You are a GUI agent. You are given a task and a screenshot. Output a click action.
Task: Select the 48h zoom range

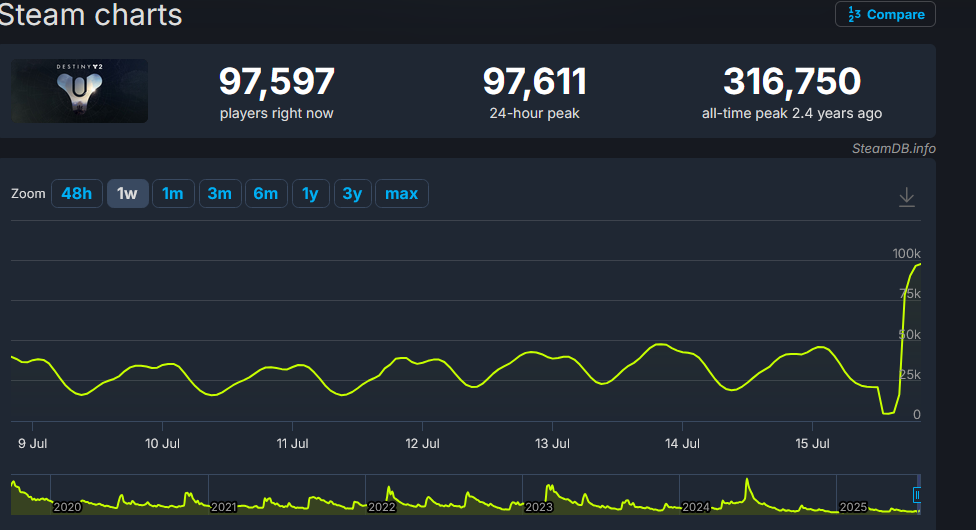(77, 194)
